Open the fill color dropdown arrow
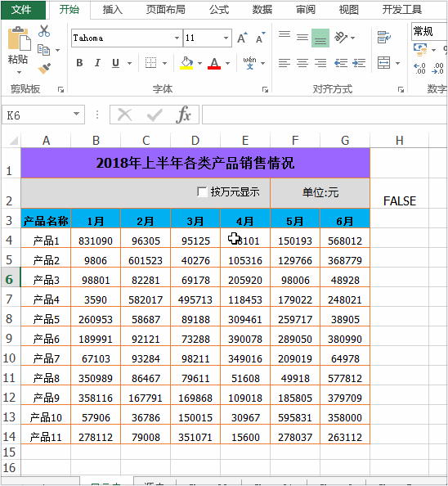The image size is (448, 486). 199,63
